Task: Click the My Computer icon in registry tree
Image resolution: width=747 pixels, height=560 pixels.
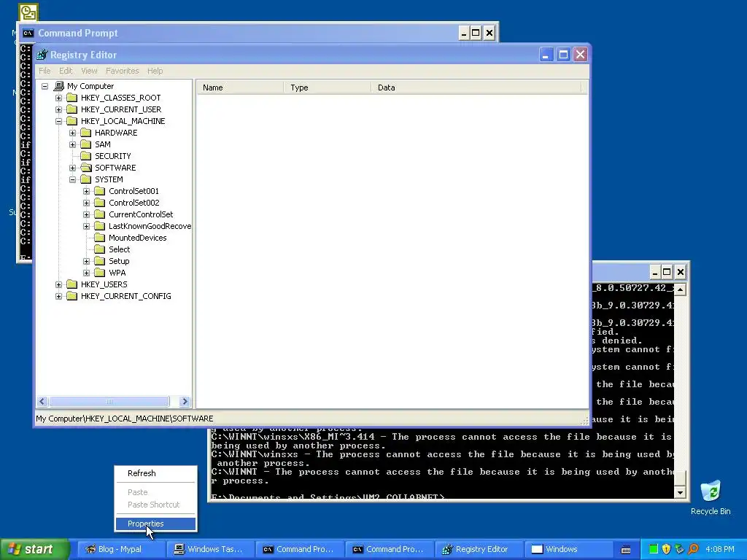Action: tap(59, 86)
